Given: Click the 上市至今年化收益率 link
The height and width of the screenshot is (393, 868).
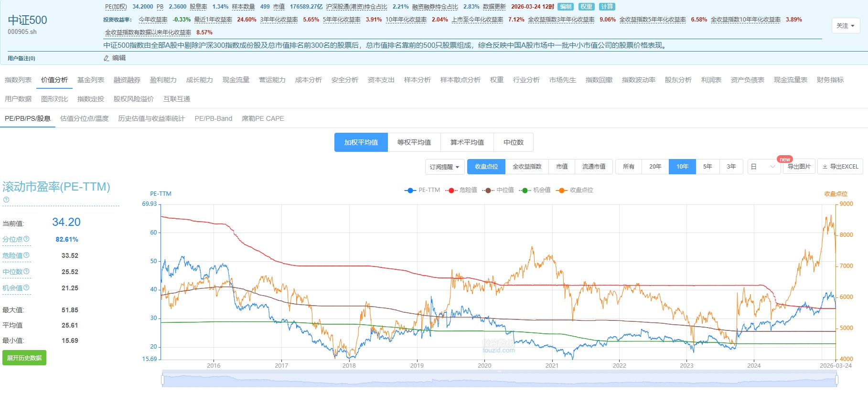Looking at the screenshot, I should [x=478, y=20].
